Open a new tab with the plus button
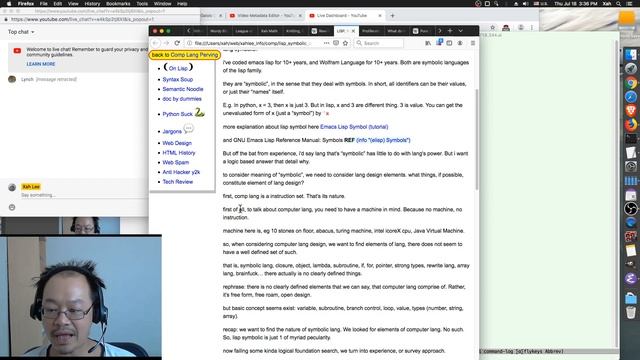This screenshot has width=640, height=360. tap(450, 31)
